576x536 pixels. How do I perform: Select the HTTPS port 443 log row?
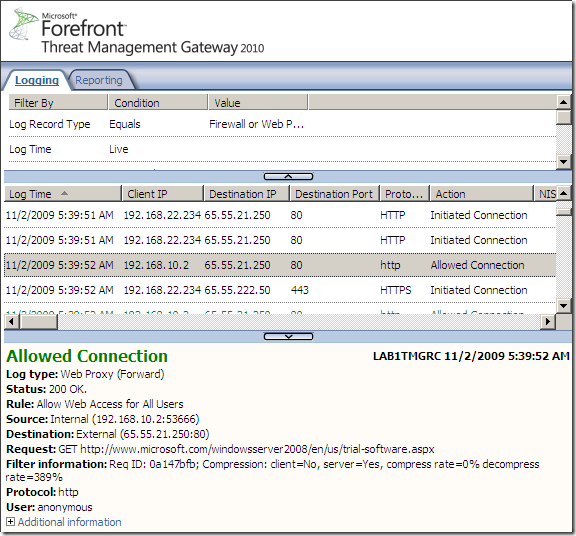tap(280, 290)
